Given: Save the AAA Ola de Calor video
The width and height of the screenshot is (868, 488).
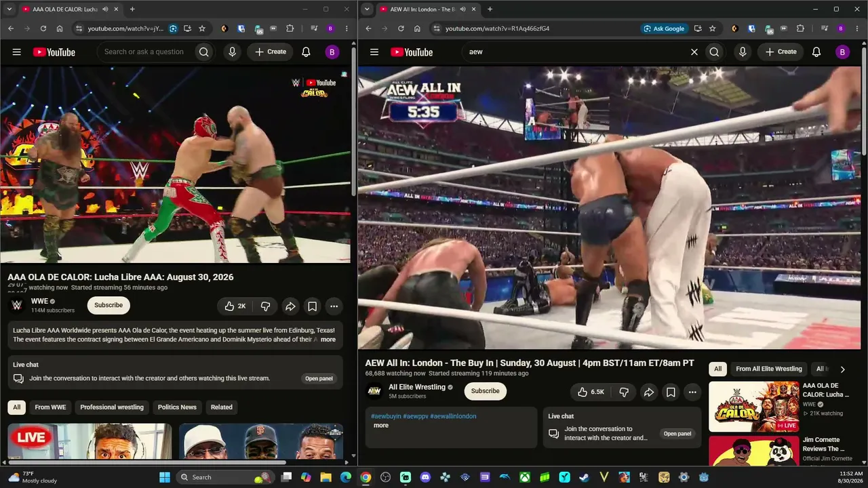Looking at the screenshot, I should click(x=312, y=306).
